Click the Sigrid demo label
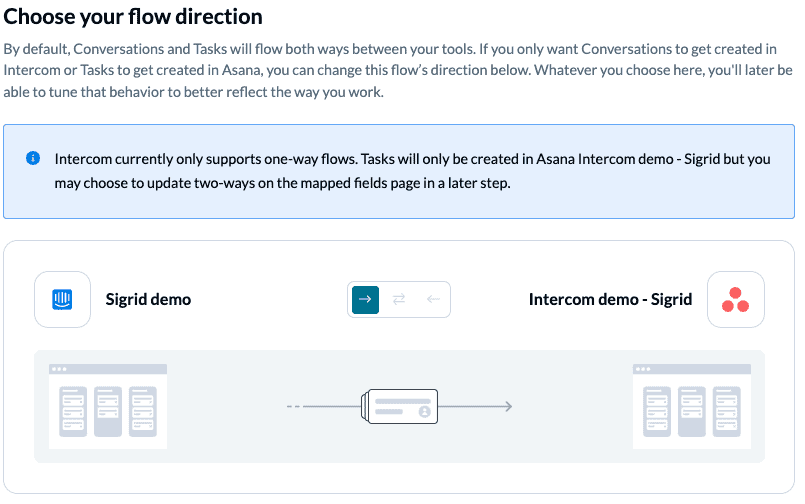Screen dimensions: 805x504 pyautogui.click(x=148, y=299)
